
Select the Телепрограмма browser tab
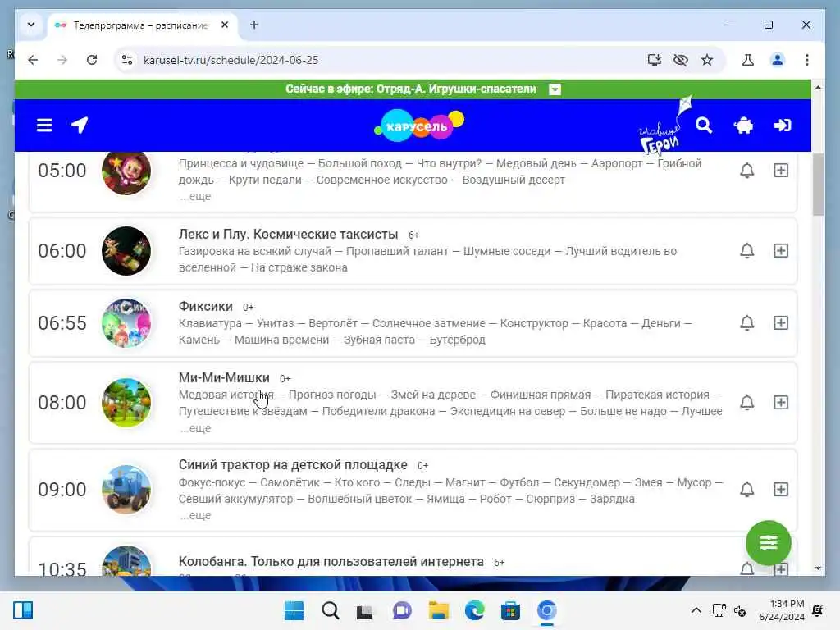[140, 25]
